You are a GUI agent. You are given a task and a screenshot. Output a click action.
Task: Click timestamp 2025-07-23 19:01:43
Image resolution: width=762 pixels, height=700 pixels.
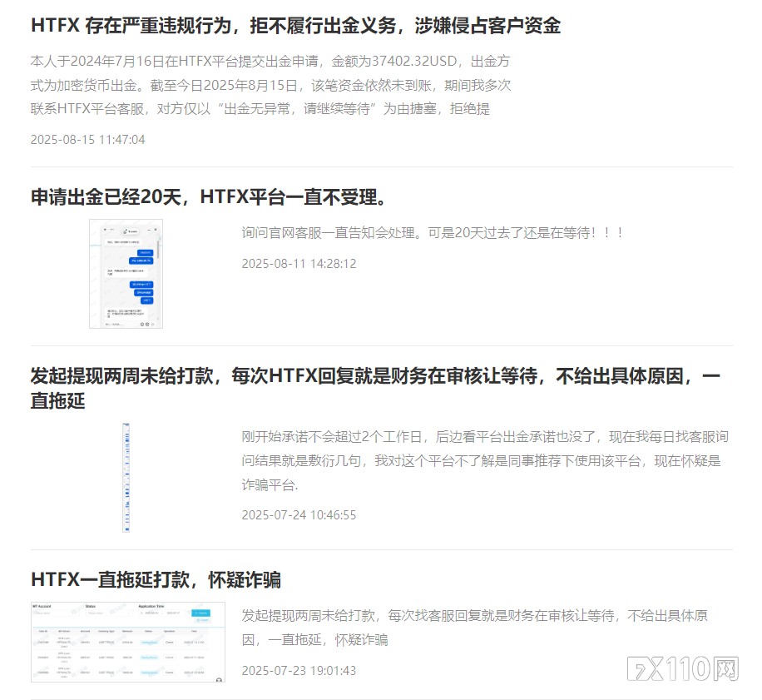tap(299, 671)
